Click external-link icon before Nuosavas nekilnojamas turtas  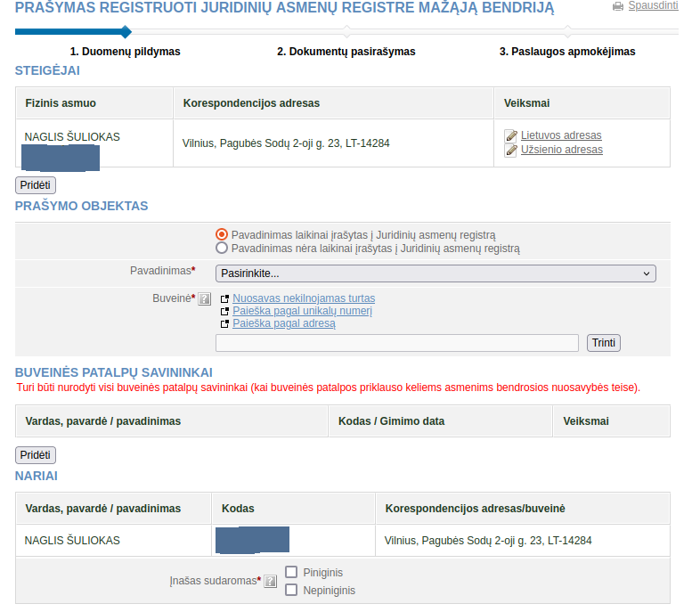(x=225, y=298)
